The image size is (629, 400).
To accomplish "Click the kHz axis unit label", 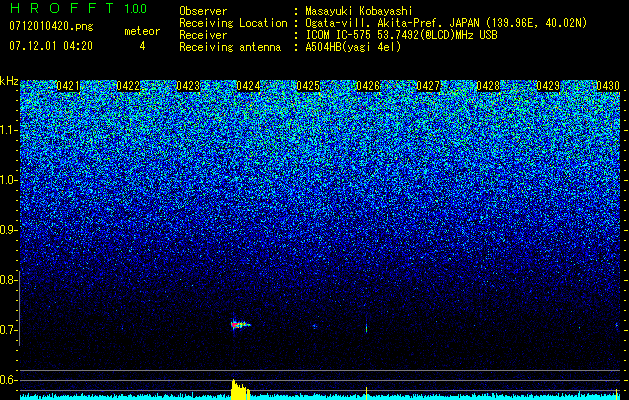I will pyautogui.click(x=9, y=81).
